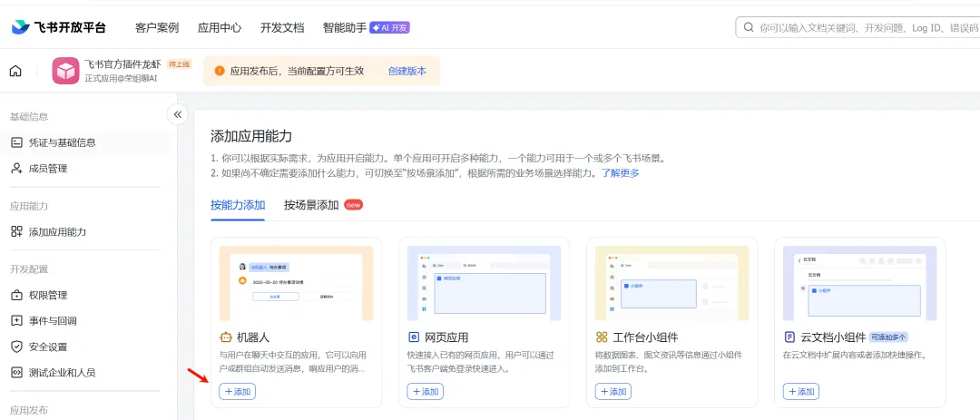This screenshot has height=420, width=980.
Task: Click the 可添加多个 tag
Action: (x=888, y=337)
